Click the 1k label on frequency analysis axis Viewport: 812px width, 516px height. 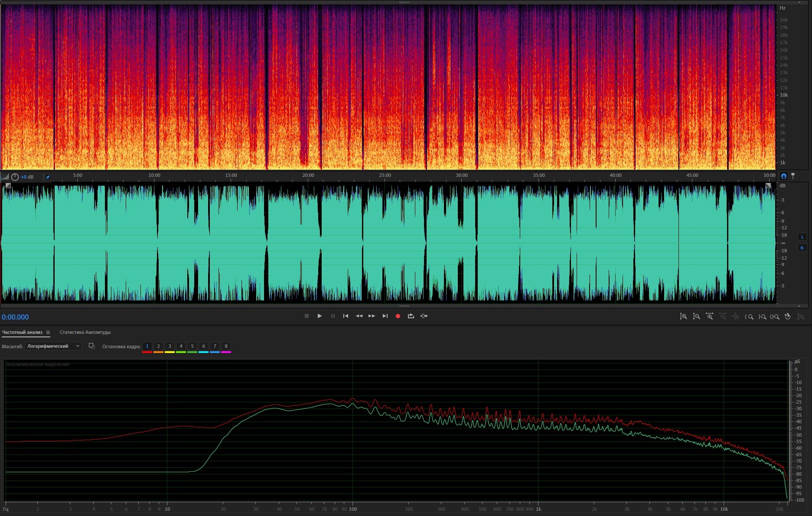pos(538,509)
